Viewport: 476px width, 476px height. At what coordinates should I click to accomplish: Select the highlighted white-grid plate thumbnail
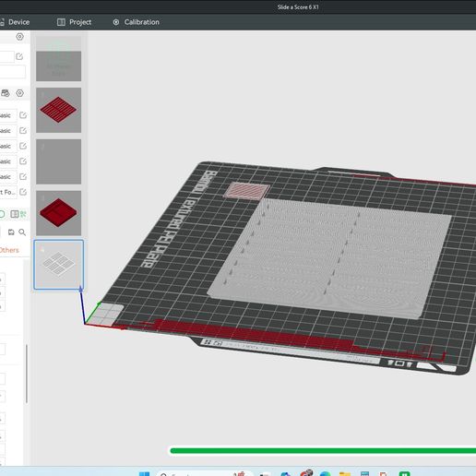click(59, 265)
